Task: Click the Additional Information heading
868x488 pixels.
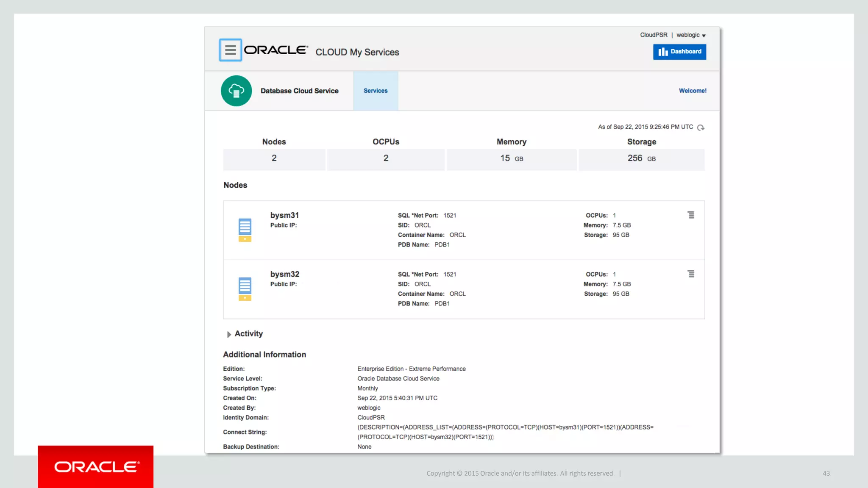Action: click(264, 355)
